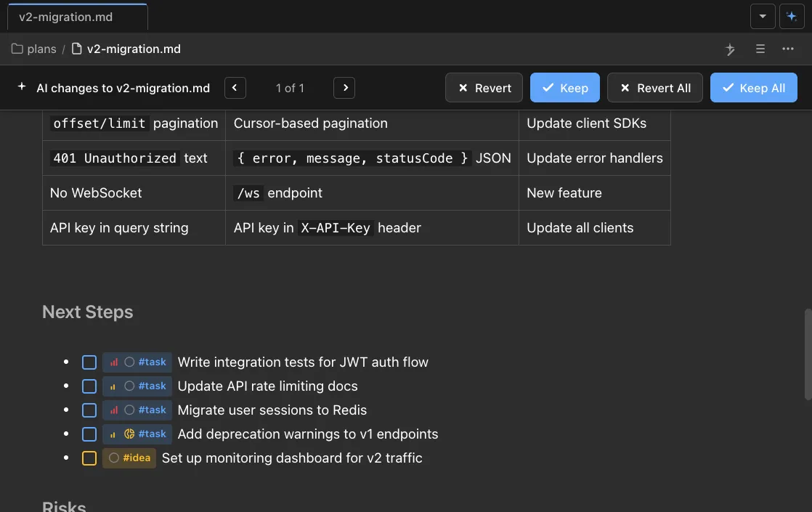Open the dropdown arrow beside the new-tab button
812x512 pixels.
tap(763, 15)
